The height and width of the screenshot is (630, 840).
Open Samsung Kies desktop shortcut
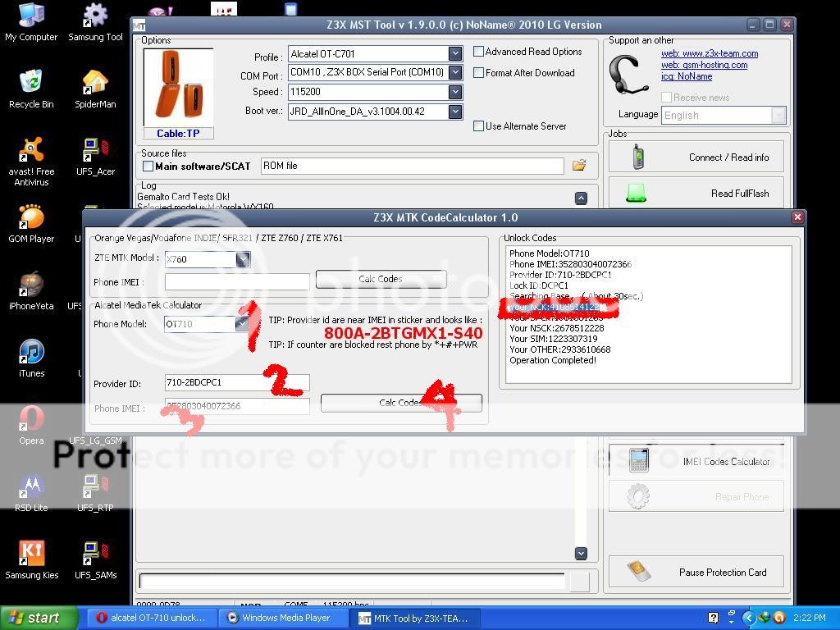(x=31, y=555)
